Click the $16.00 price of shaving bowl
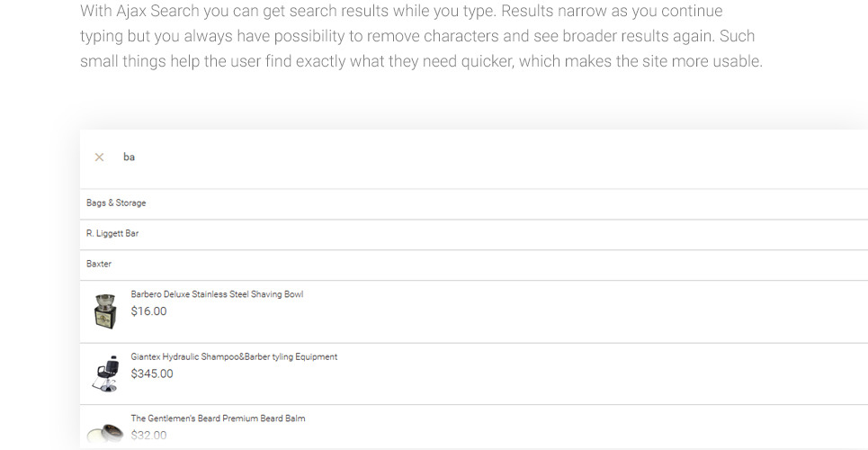 [x=148, y=311]
